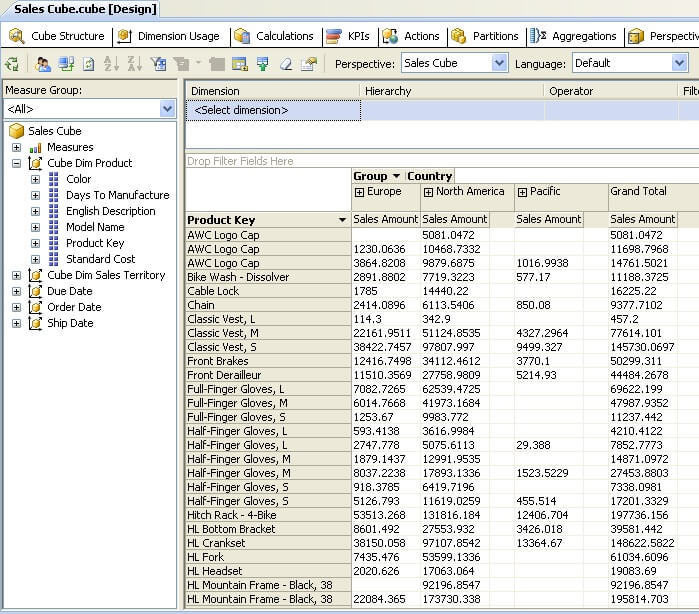Click the Commands and Options icon
Image resolution: width=699 pixels, height=614 pixels.
tap(309, 64)
